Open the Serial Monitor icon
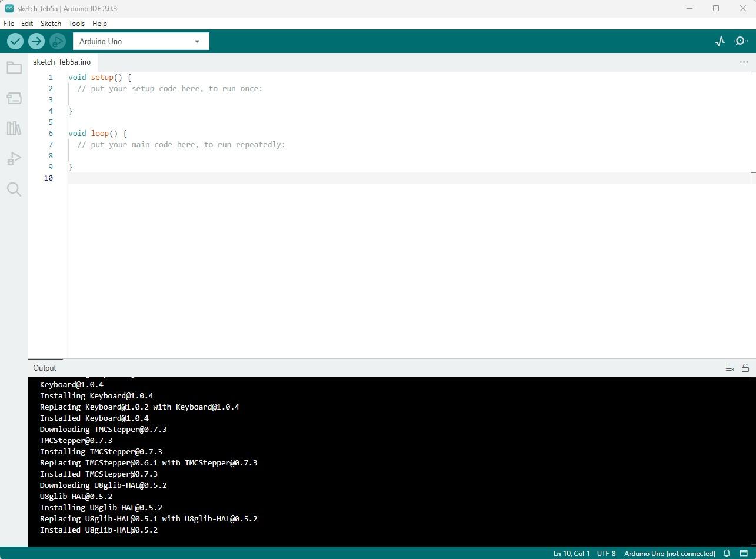The height and width of the screenshot is (559, 756). click(741, 41)
